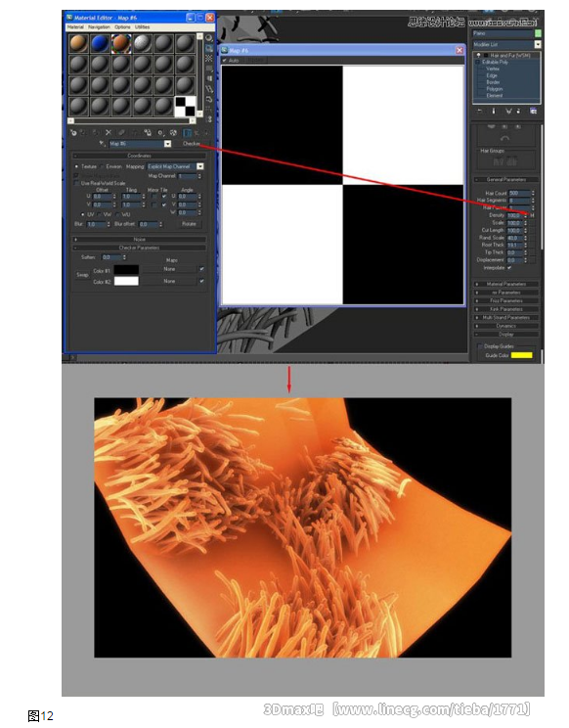This screenshot has width=569, height=728.
Task: Select the UV radio button
Action: point(83,214)
